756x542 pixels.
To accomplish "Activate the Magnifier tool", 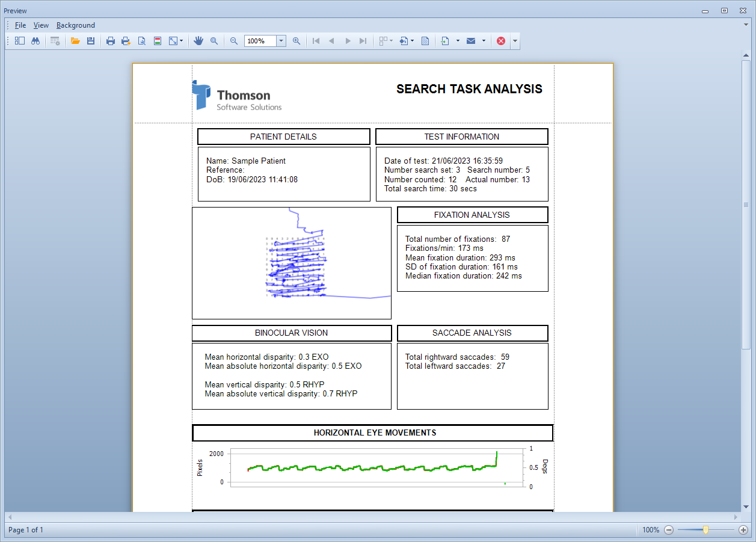I will (214, 41).
